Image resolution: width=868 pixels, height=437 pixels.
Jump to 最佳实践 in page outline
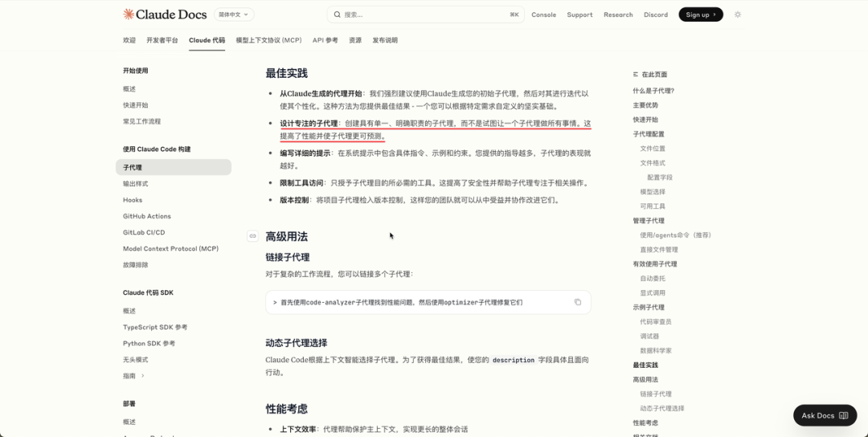point(645,365)
